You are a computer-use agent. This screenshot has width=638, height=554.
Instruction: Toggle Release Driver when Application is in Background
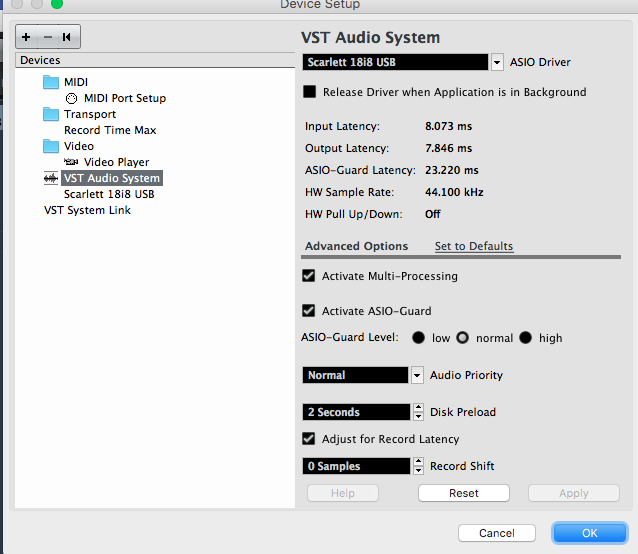(309, 92)
